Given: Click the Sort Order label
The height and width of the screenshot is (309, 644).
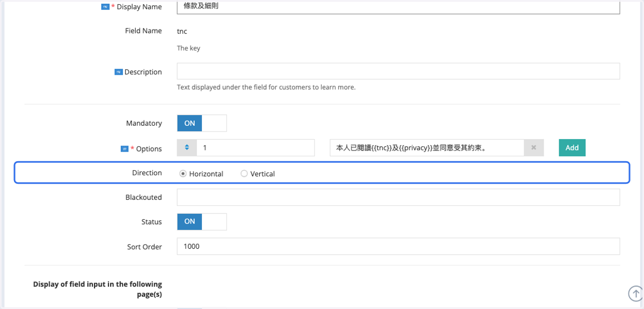Looking at the screenshot, I should tap(144, 247).
